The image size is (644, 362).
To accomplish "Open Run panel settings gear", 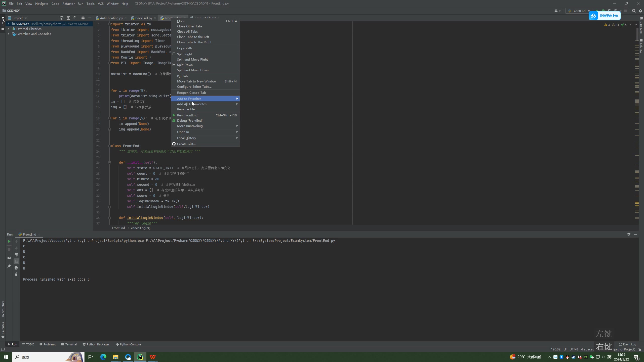I will pyautogui.click(x=629, y=234).
